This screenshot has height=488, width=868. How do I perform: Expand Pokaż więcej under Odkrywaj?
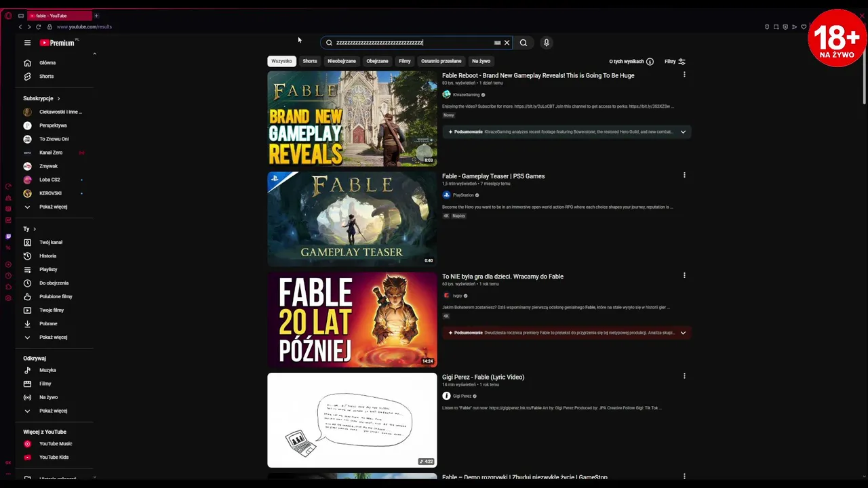(54, 411)
